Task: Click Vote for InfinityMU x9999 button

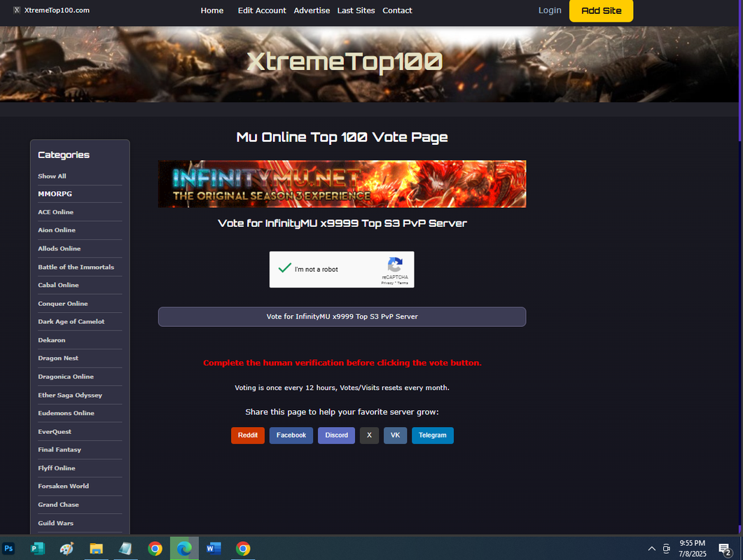Action: [x=342, y=316]
